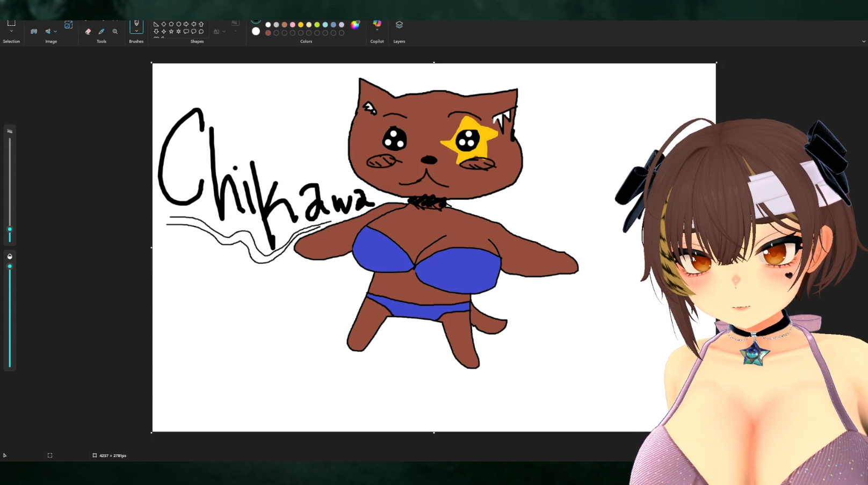Select the light cyan color swatch
Screen dimensions: 868x485
(x=325, y=25)
